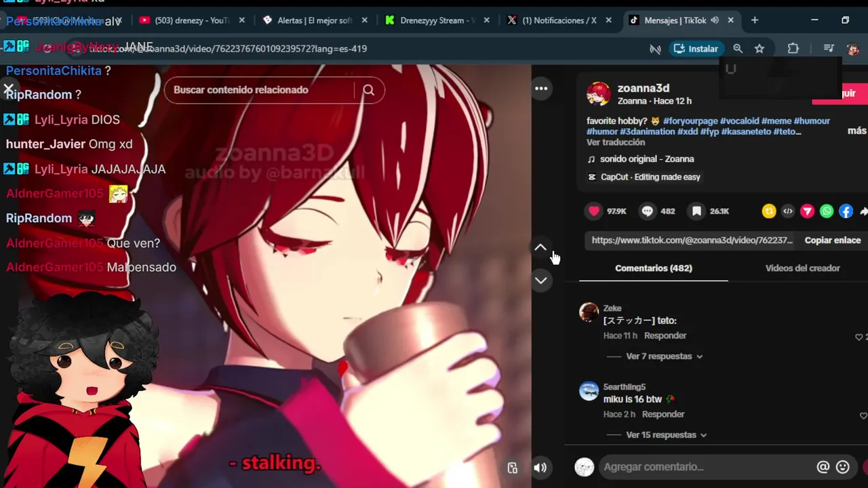Open CapCut Editing made easy link

click(650, 177)
